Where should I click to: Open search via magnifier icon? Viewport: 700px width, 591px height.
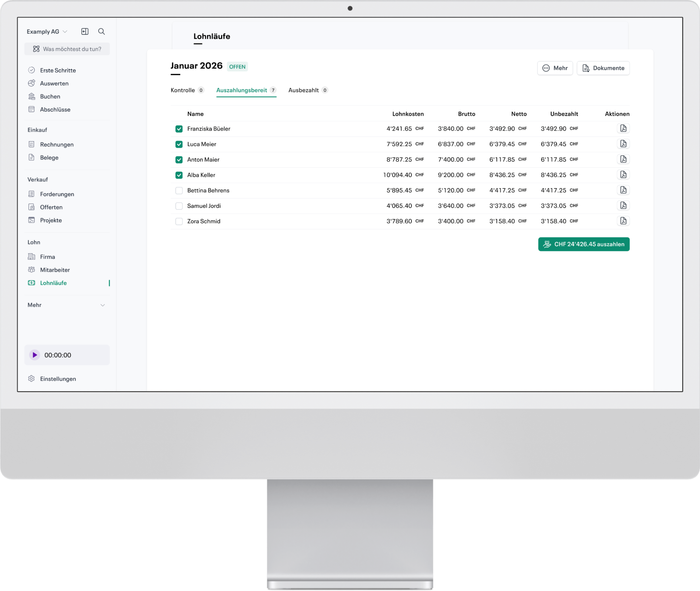102,32
